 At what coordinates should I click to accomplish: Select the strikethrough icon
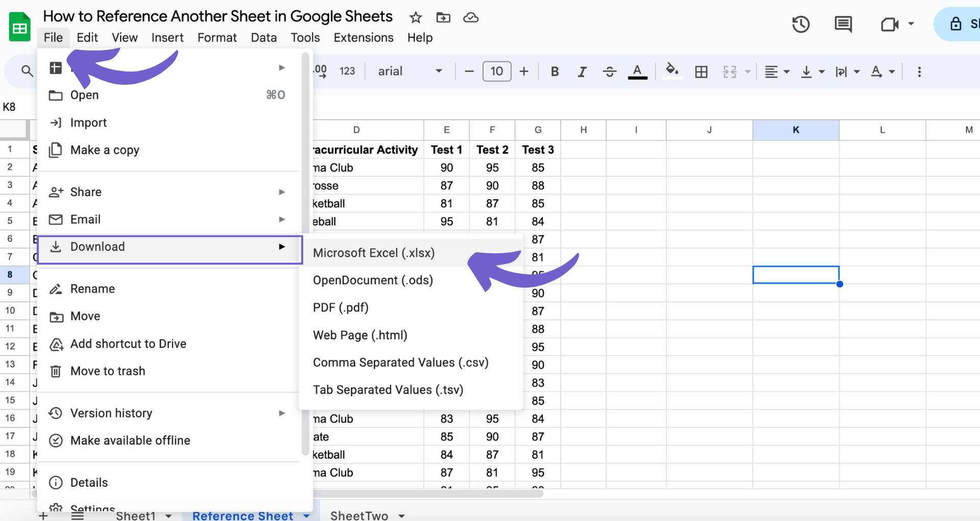point(609,72)
